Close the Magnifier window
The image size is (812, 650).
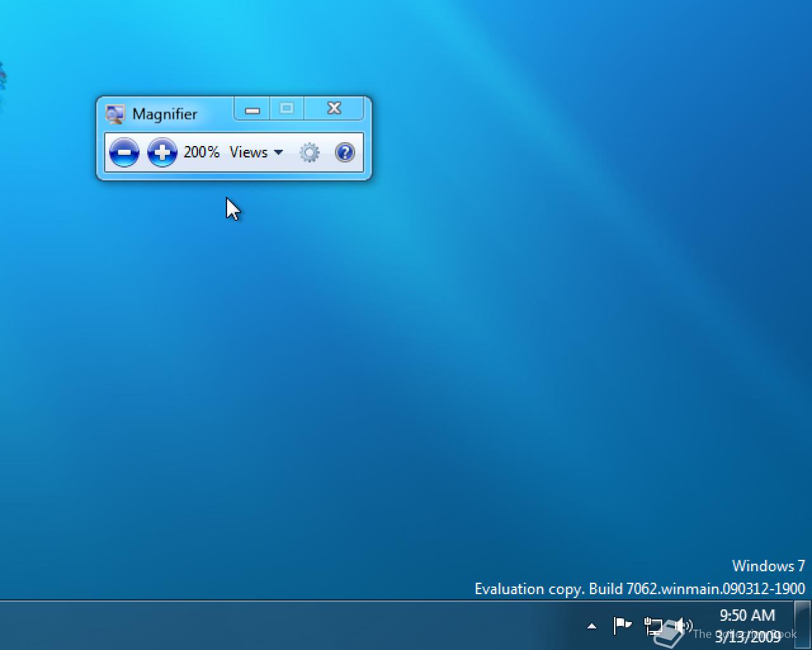(x=334, y=109)
